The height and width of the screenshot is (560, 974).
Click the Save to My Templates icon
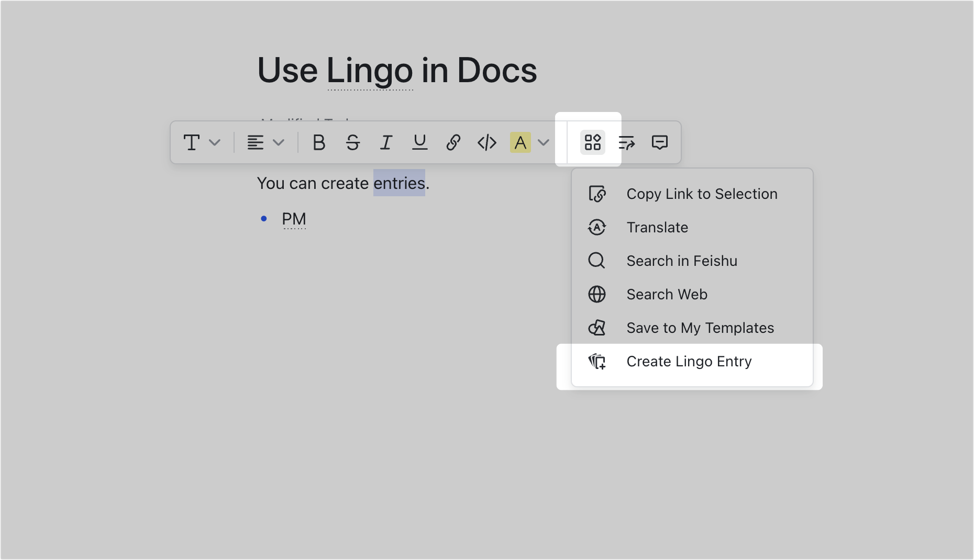click(x=597, y=328)
